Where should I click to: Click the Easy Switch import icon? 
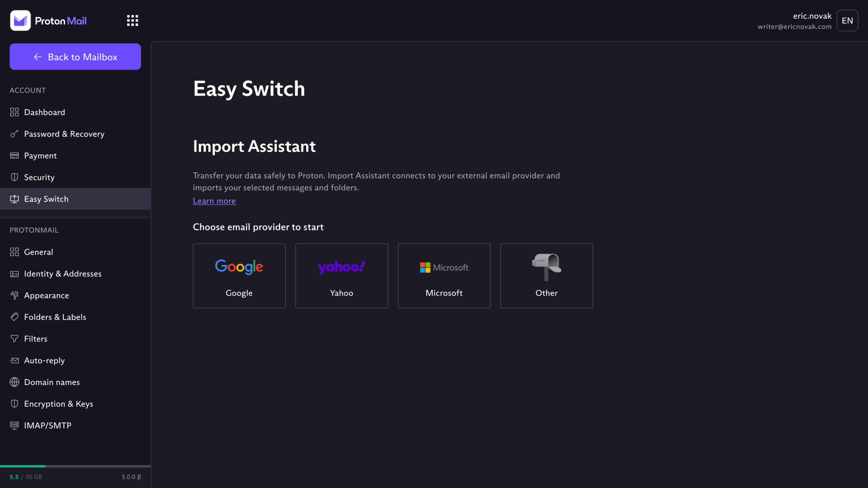click(14, 199)
